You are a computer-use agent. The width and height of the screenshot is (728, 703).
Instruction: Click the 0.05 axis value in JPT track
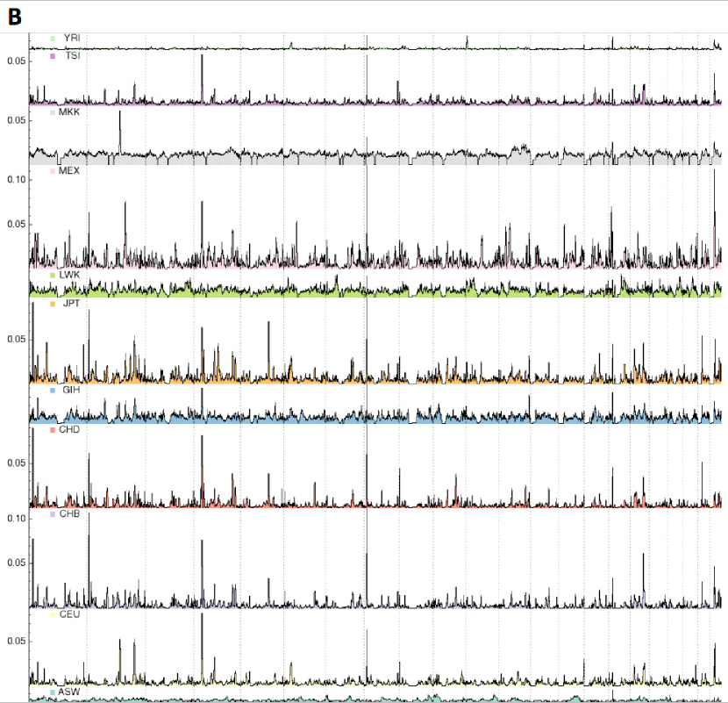tap(17, 339)
